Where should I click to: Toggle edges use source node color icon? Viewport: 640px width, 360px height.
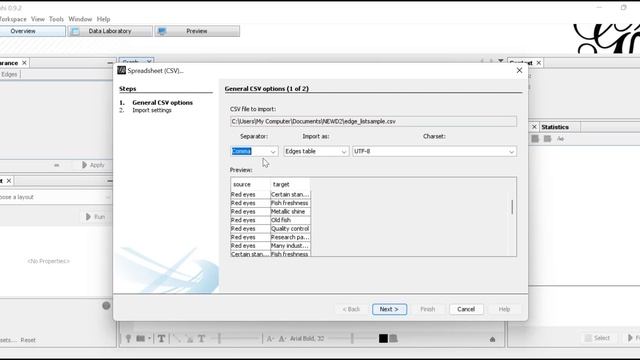tap(189, 338)
